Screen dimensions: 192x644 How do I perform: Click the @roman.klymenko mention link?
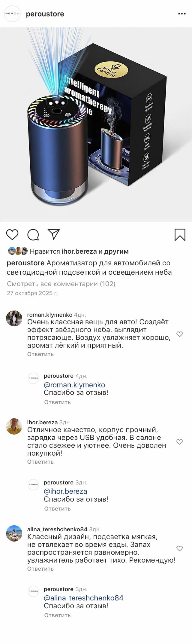tap(74, 385)
